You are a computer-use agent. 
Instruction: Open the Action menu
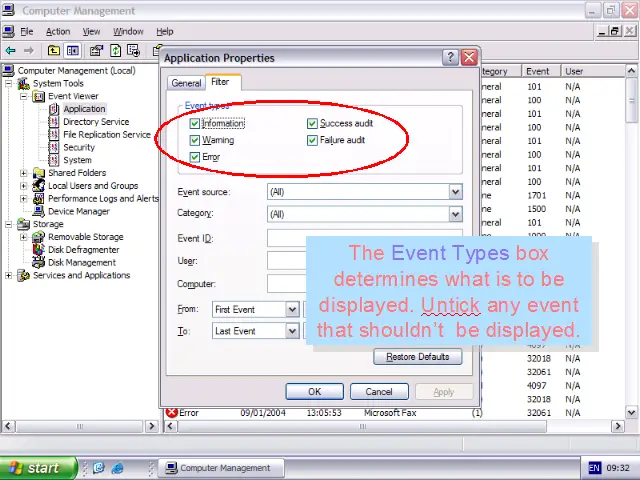pyautogui.click(x=58, y=31)
